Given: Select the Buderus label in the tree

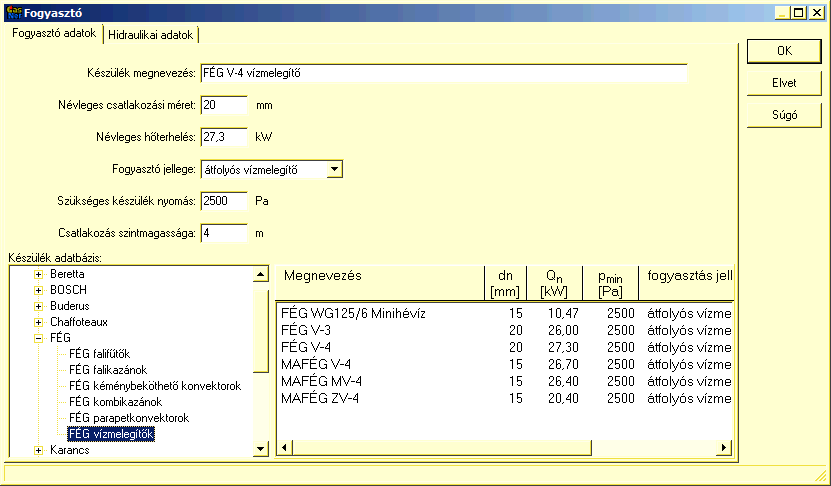Looking at the screenshot, I should point(70,306).
